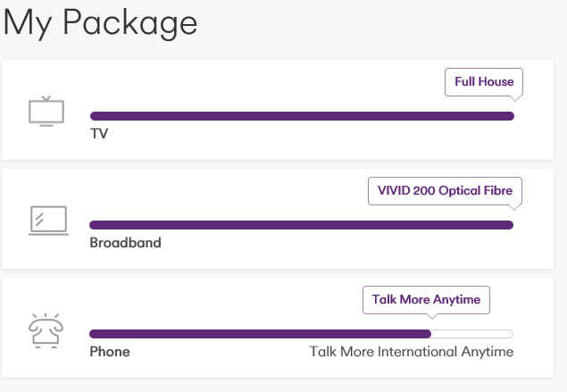Image resolution: width=567 pixels, height=392 pixels.
Task: Choose Talk More International Anytime option
Action: coord(411,352)
